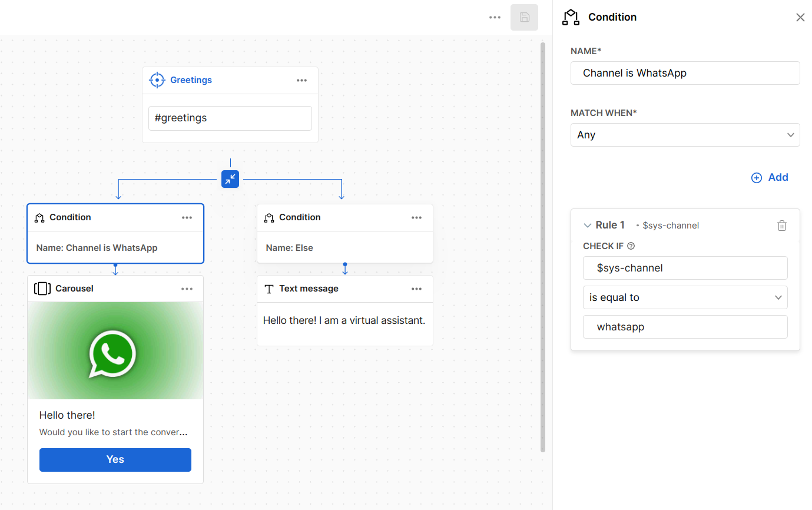Click Add to create a new rule

pyautogui.click(x=770, y=177)
